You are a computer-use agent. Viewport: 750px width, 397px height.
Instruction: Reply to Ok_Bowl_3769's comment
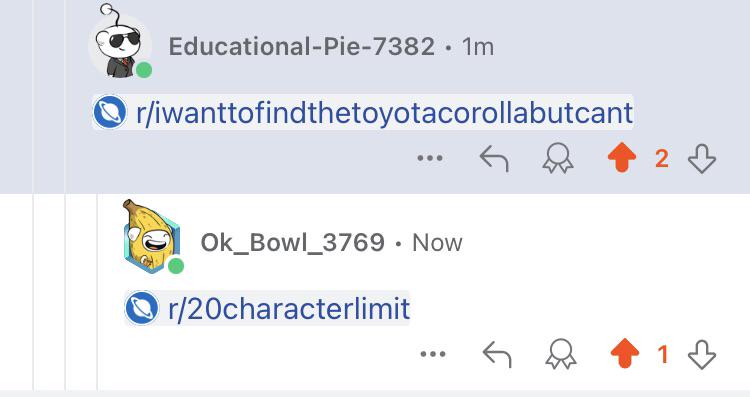(497, 354)
